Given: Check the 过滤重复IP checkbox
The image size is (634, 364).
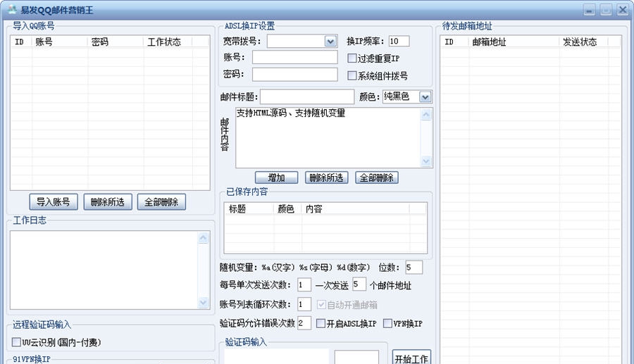Looking at the screenshot, I should pos(352,58).
